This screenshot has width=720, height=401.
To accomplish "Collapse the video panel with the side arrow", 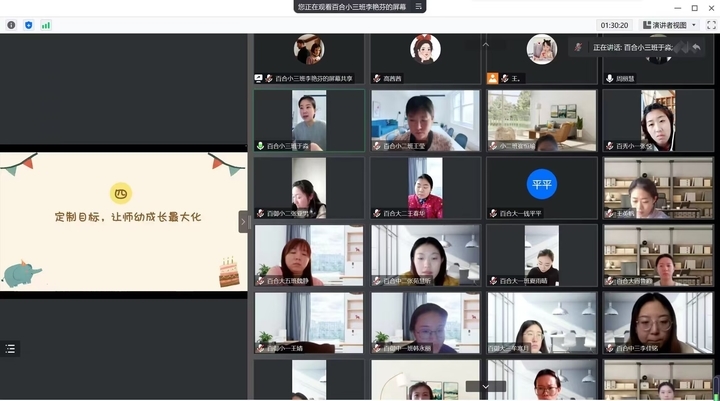I will click(243, 222).
